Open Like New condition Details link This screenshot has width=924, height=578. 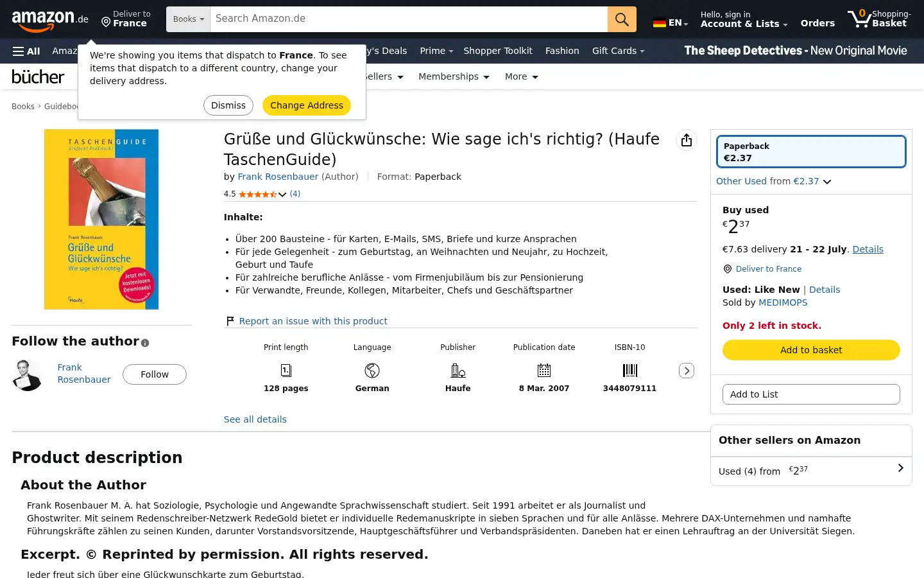(x=825, y=290)
